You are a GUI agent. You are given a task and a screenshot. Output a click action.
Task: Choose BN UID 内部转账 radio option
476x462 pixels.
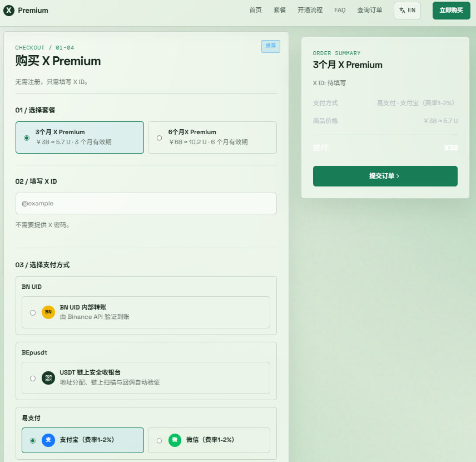coord(33,313)
